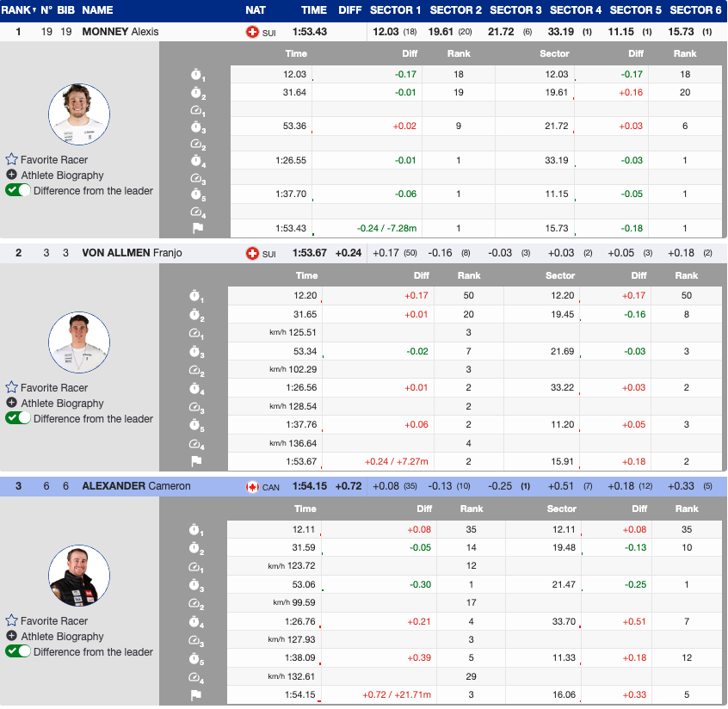Click the finish flag icon in Alexander's splits

[196, 695]
